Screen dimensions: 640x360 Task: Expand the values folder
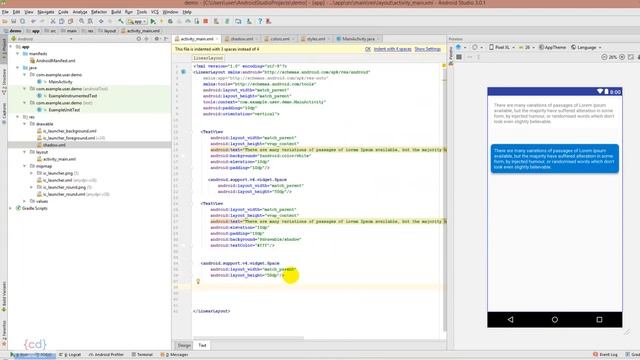pos(25,201)
